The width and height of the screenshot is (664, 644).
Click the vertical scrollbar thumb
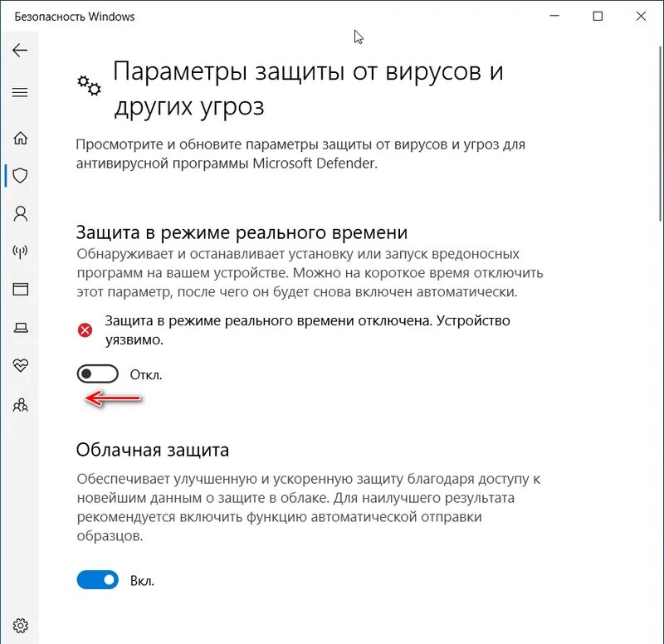tap(661, 134)
